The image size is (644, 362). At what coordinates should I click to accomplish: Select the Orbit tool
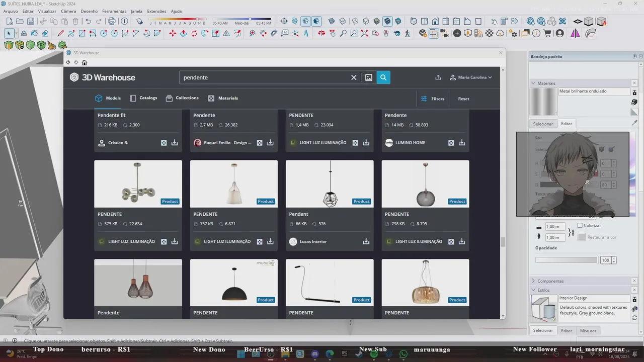coord(321,33)
